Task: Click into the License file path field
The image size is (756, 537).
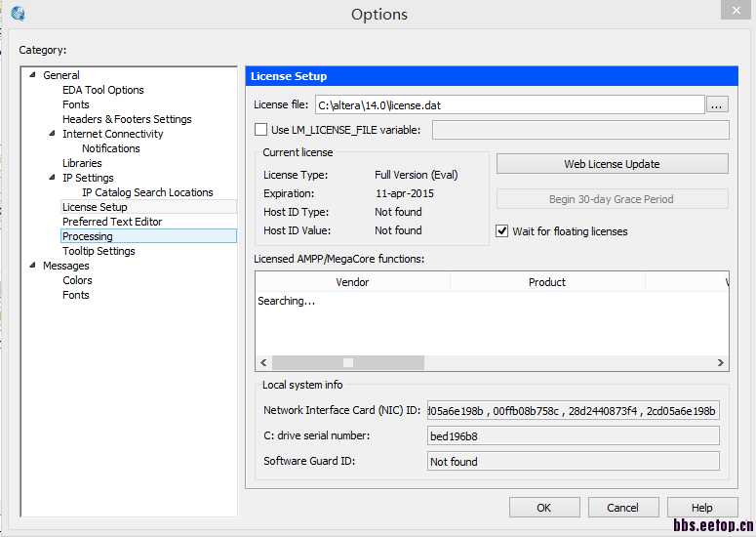Action: pos(507,104)
